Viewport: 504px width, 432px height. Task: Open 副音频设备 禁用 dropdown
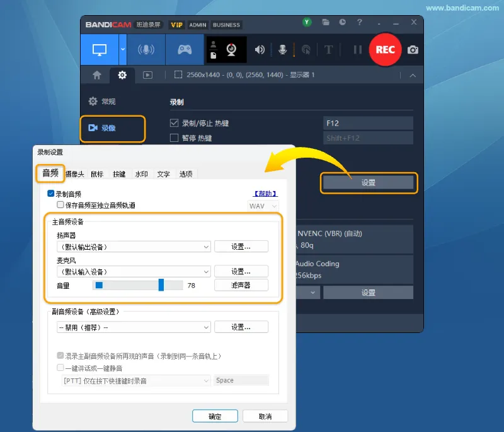134,327
